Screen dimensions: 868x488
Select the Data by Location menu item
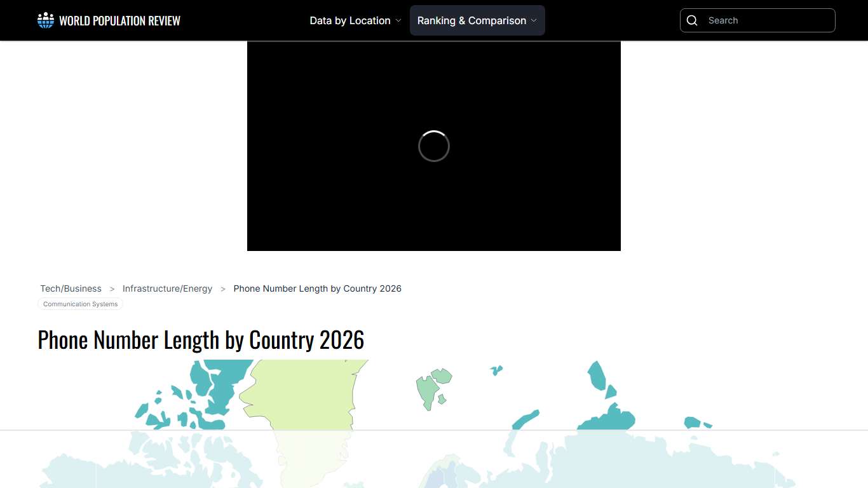point(349,20)
